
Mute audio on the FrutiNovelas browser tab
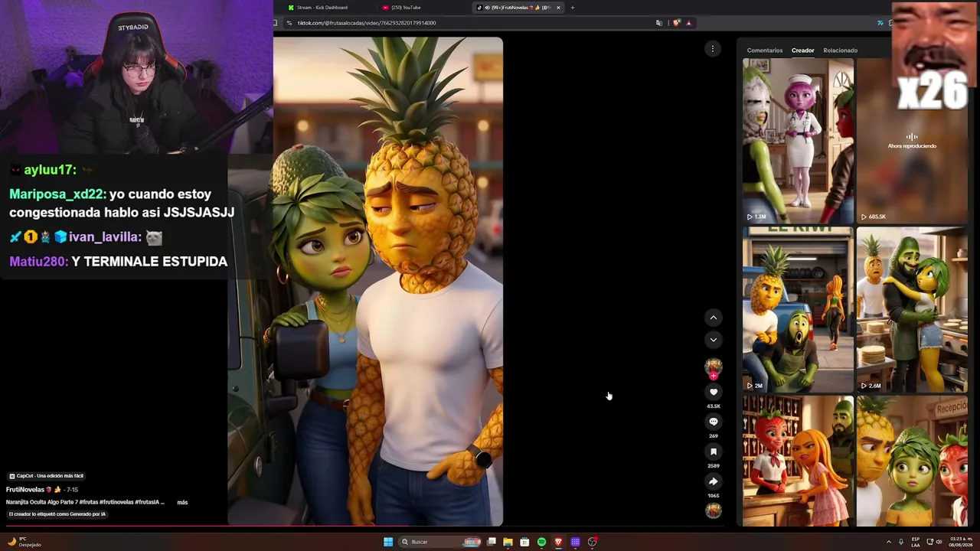(x=488, y=8)
